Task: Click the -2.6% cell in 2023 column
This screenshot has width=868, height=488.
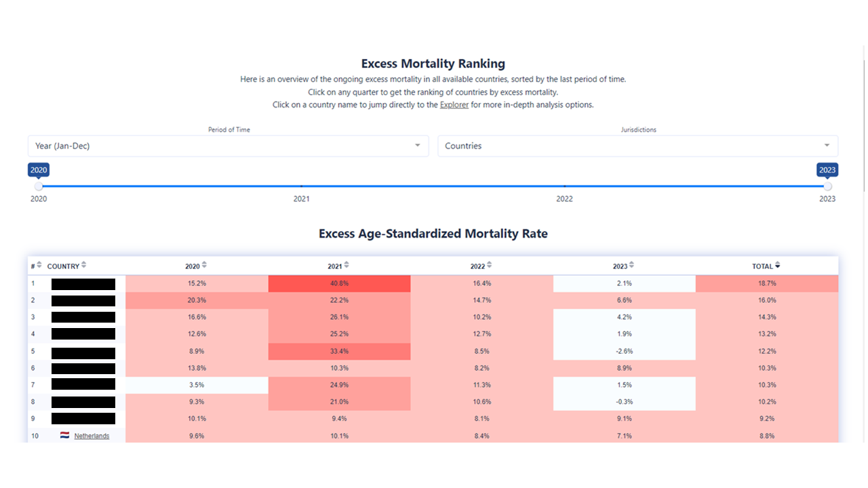Action: tap(625, 351)
